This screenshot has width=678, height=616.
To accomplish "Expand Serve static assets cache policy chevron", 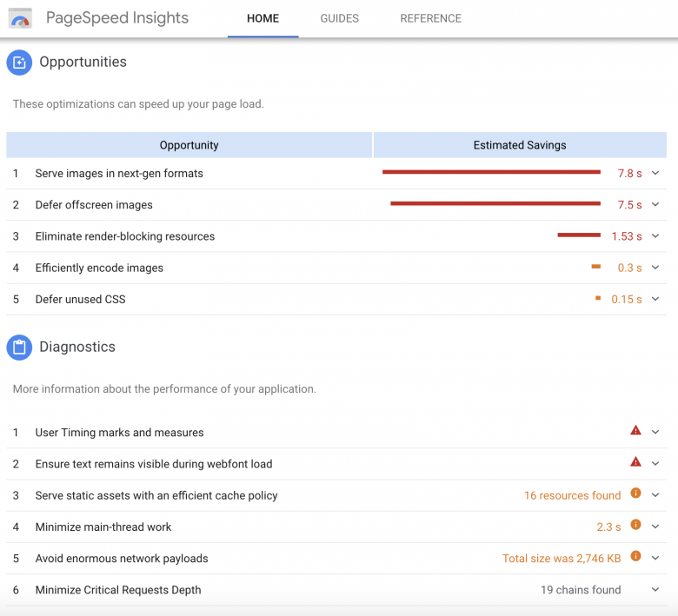I will coord(655,495).
